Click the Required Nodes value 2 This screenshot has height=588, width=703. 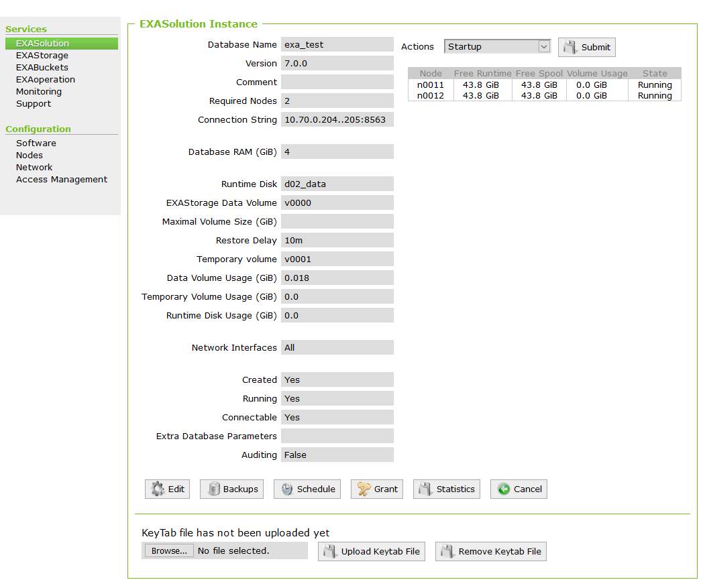pyautogui.click(x=337, y=101)
